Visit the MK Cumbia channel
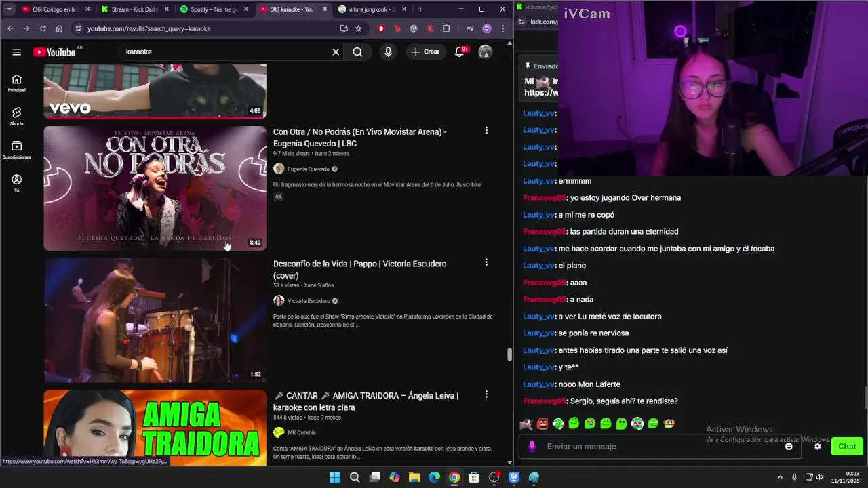 (x=301, y=432)
